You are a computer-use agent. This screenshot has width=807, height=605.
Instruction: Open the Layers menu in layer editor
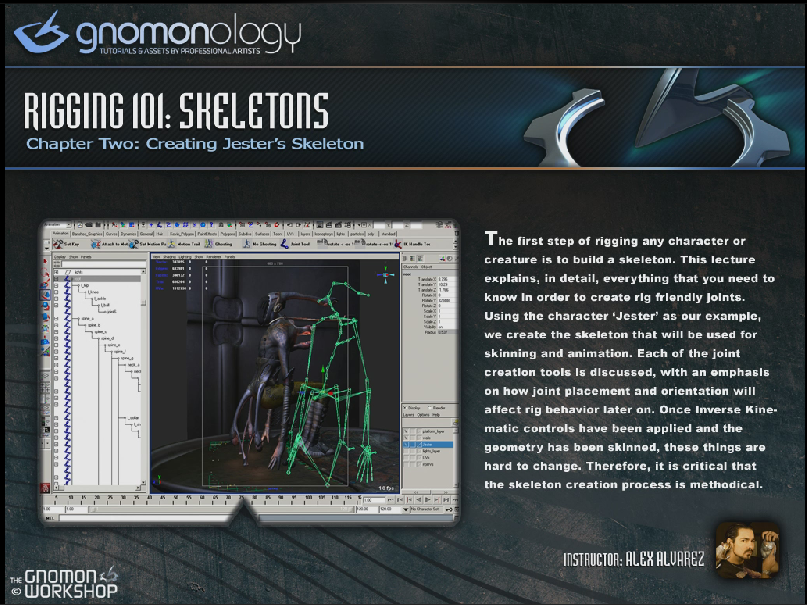point(408,415)
